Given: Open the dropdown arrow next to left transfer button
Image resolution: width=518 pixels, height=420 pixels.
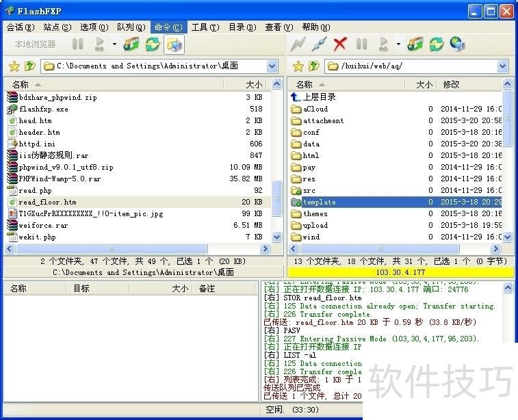Looking at the screenshot, I should (114, 44).
